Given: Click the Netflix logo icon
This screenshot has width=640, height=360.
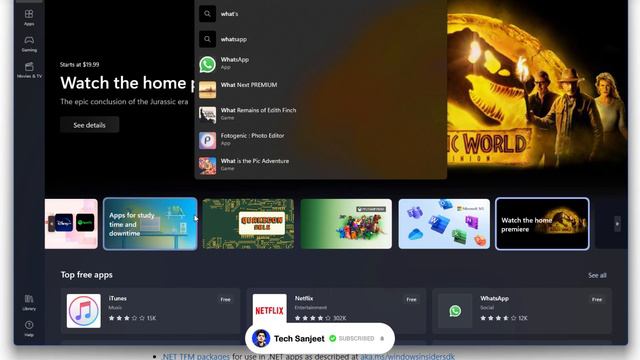Looking at the screenshot, I should pyautogui.click(x=269, y=311).
